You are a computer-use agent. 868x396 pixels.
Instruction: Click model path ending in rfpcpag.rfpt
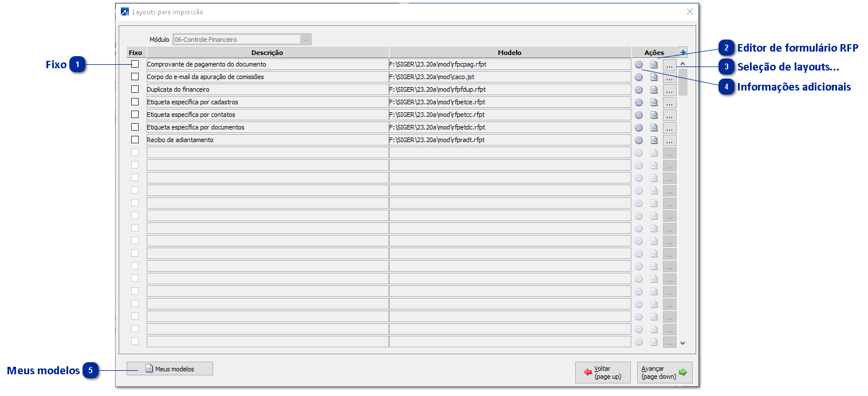coord(510,65)
